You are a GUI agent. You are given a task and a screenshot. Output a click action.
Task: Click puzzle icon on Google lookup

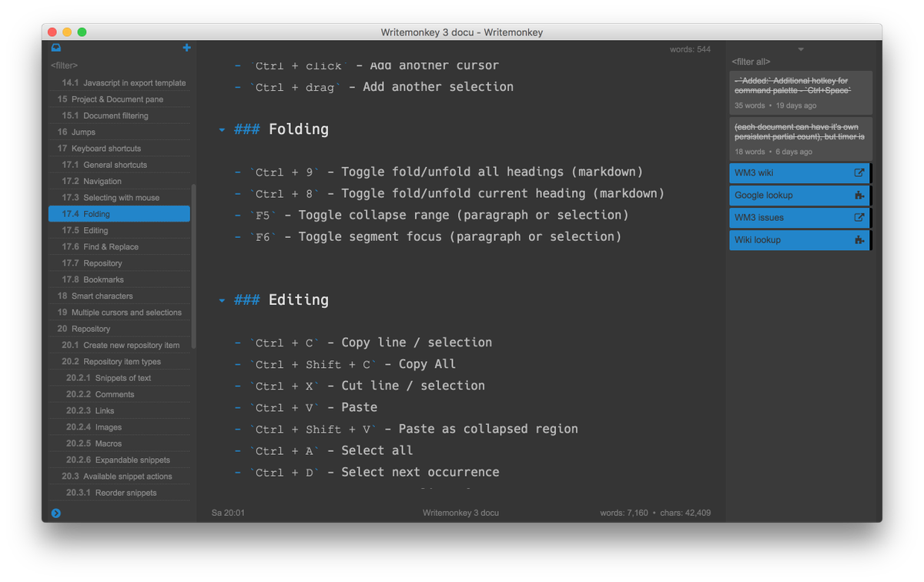(859, 196)
